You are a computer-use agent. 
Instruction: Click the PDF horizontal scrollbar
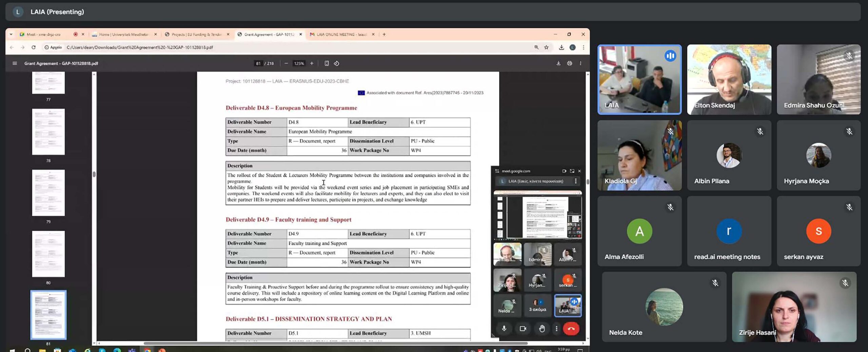[336, 343]
